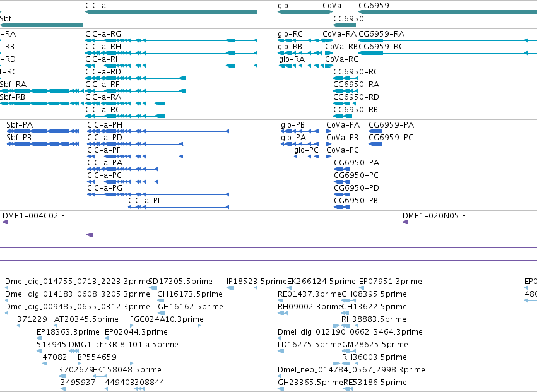
Task: Select the CIC-a-RG transcript
Action: click(x=171, y=40)
